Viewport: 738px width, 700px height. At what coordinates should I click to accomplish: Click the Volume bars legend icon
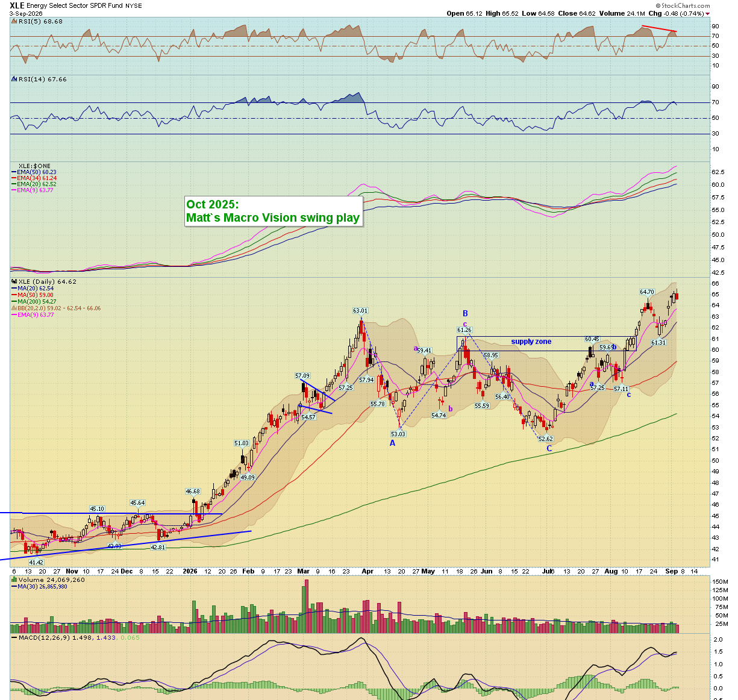point(14,580)
